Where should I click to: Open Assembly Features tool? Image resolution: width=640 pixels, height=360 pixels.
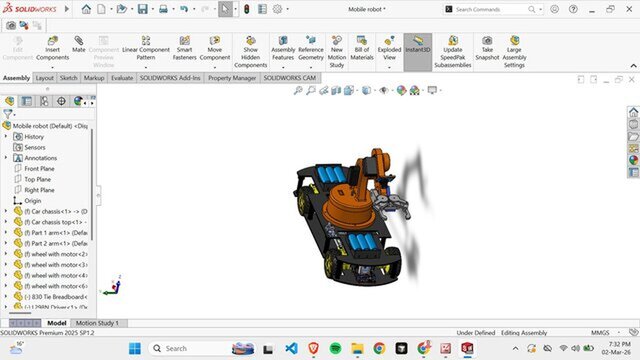coord(283,49)
